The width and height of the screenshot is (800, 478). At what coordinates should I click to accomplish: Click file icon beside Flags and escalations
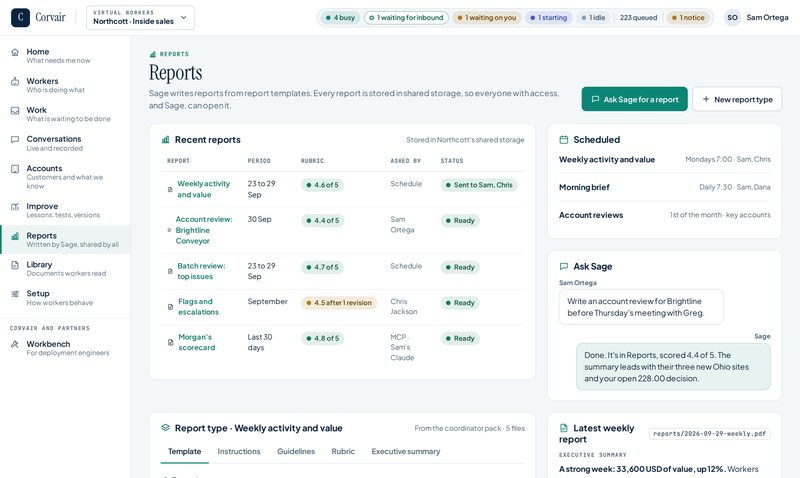point(170,307)
